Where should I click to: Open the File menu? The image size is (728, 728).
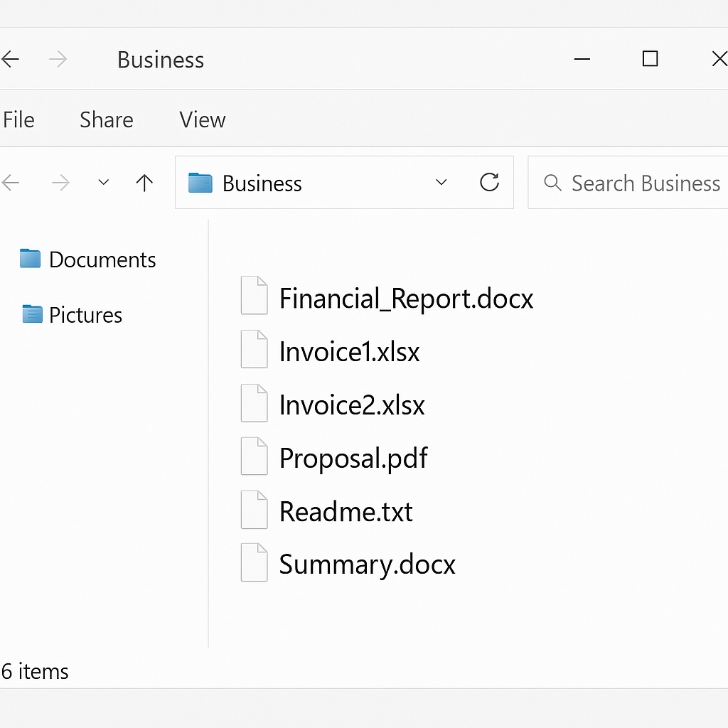[x=18, y=120]
